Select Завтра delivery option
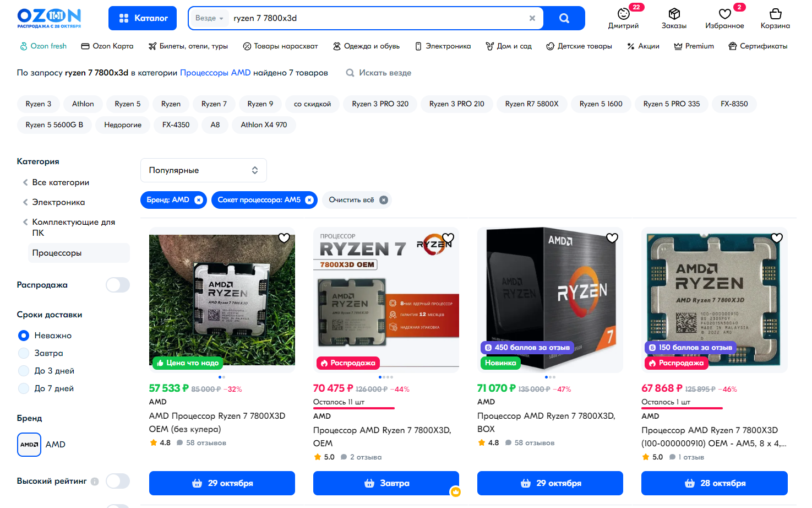This screenshot has width=812, height=508. point(24,353)
